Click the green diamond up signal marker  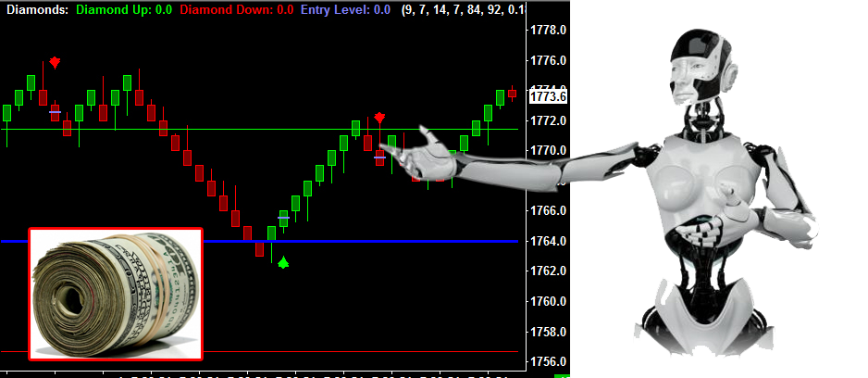coord(283,262)
